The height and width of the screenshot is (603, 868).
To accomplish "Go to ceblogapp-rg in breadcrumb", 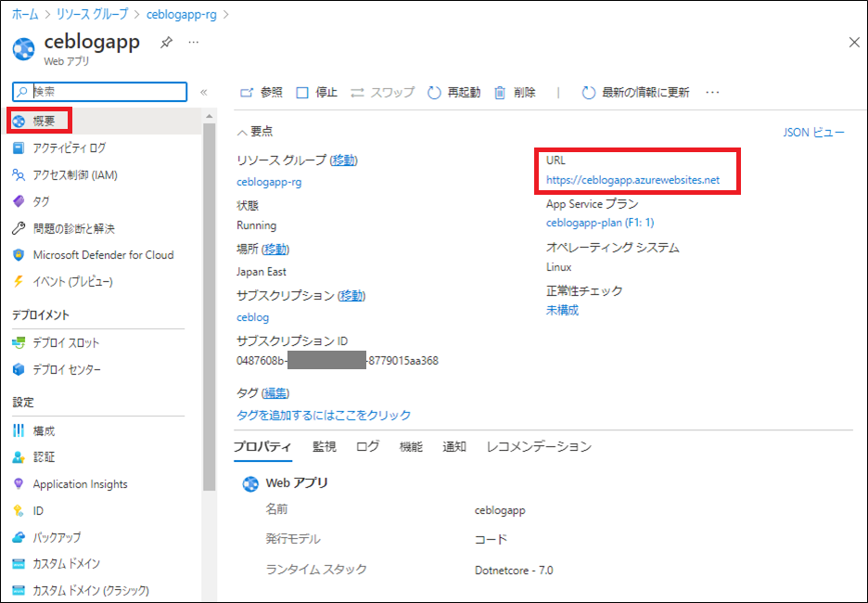I will pos(182,15).
